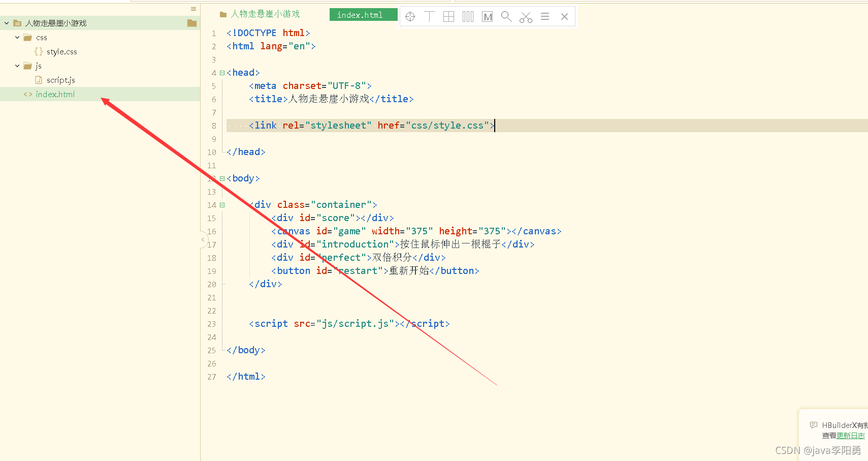Click the crosshair target icon in floating toolbar
Viewport: 868px width, 461px height.
[410, 17]
